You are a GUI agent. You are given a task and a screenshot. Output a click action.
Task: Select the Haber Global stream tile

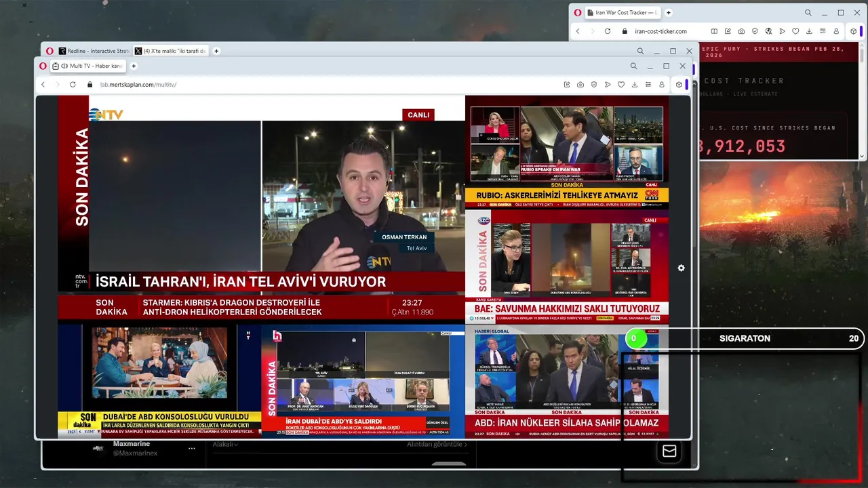click(567, 381)
